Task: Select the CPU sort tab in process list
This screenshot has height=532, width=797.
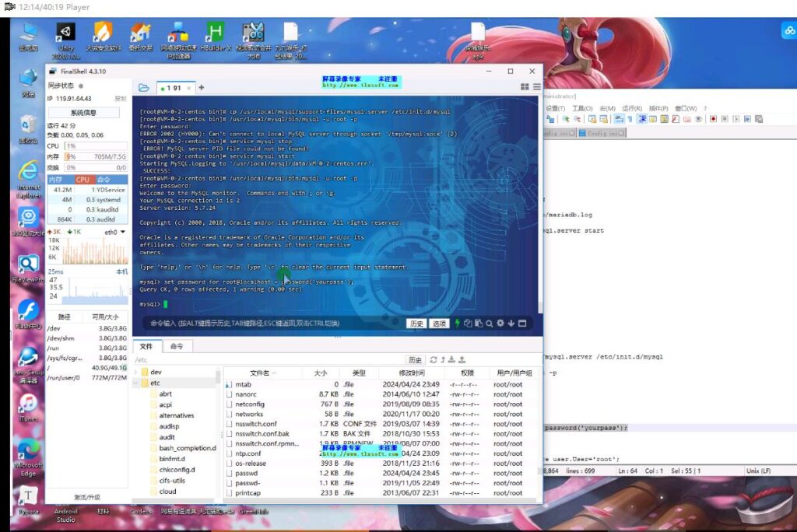Action: [82, 180]
